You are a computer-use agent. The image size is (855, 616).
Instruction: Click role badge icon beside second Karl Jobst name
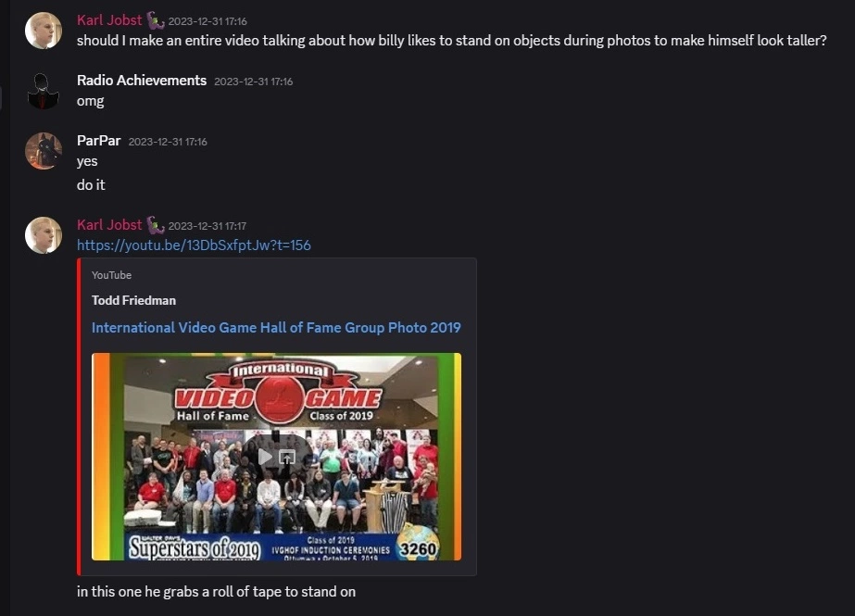(x=156, y=225)
